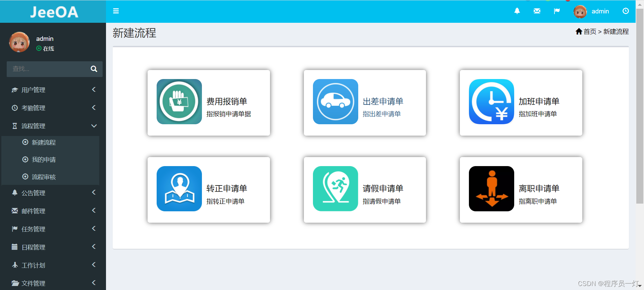Viewport: 644px width, 290px height.
Task: Expand 任务管理 chevron
Action: 94,228
